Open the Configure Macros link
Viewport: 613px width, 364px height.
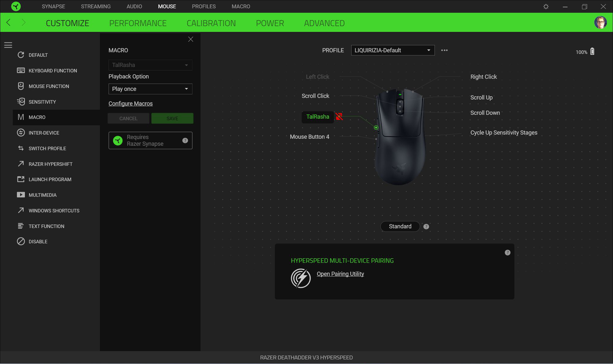tap(131, 103)
